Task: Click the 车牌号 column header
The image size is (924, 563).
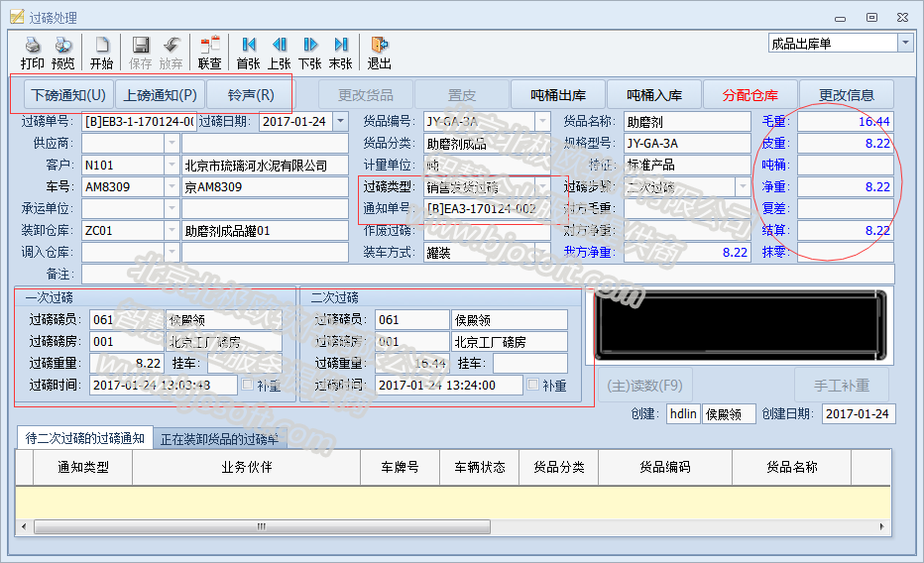Action: [401, 467]
